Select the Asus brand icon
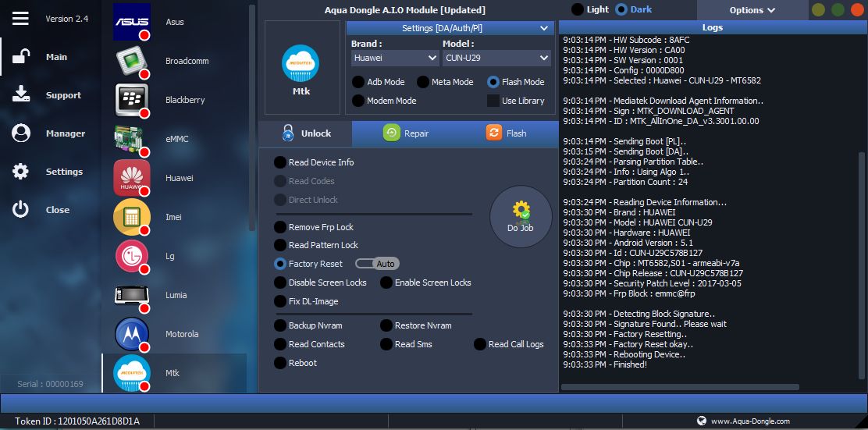This screenshot has height=430, width=868. [x=132, y=22]
